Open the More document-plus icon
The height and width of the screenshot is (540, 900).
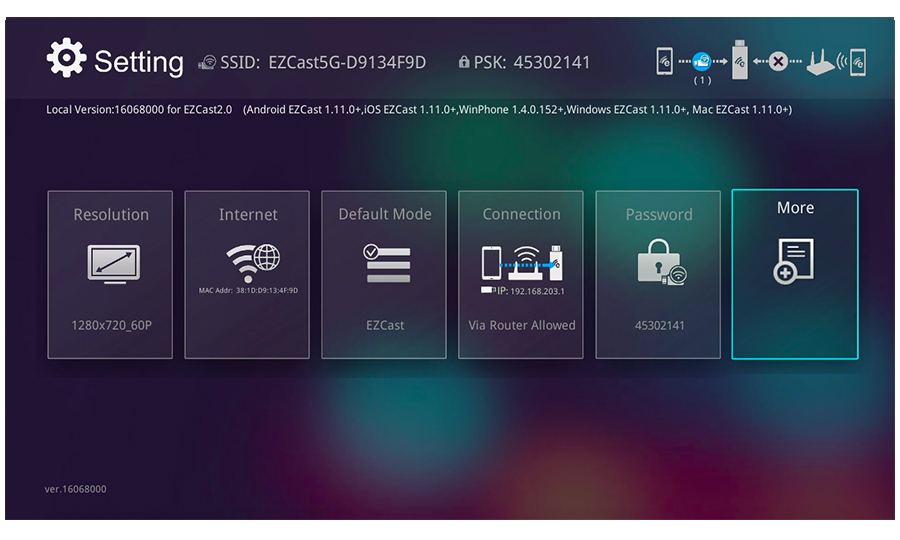coord(793,261)
